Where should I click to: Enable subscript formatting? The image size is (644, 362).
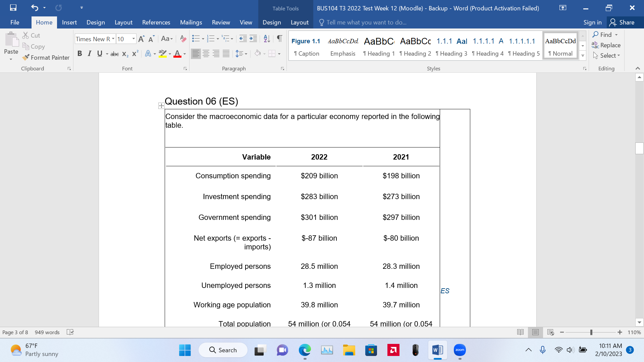(124, 54)
